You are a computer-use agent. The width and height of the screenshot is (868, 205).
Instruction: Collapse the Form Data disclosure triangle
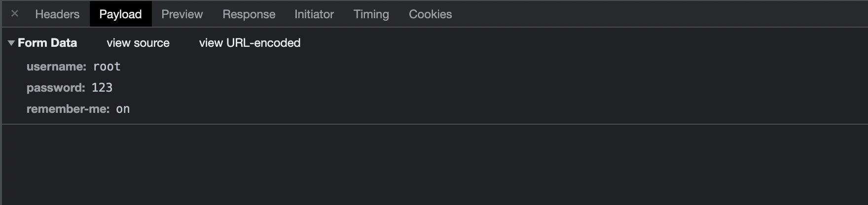tap(11, 43)
